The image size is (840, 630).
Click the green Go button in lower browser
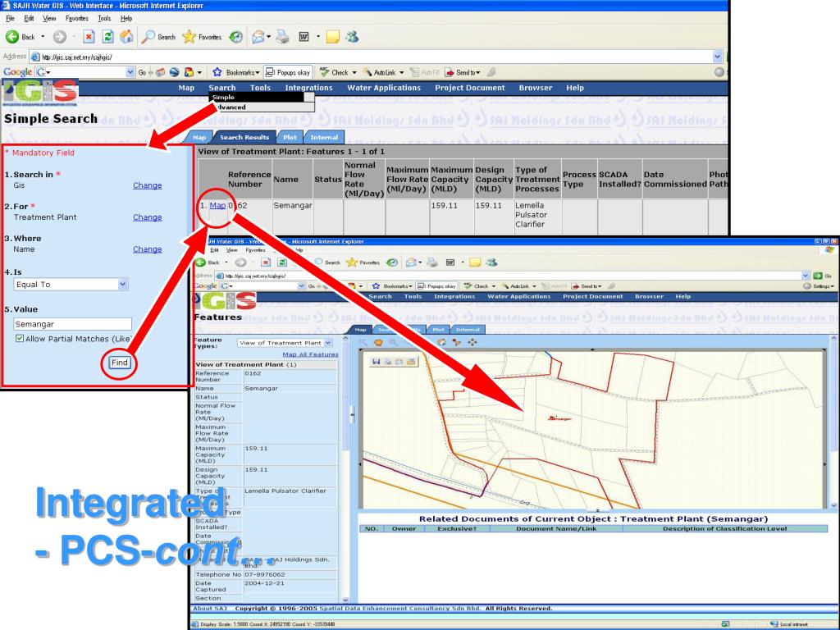click(x=818, y=276)
